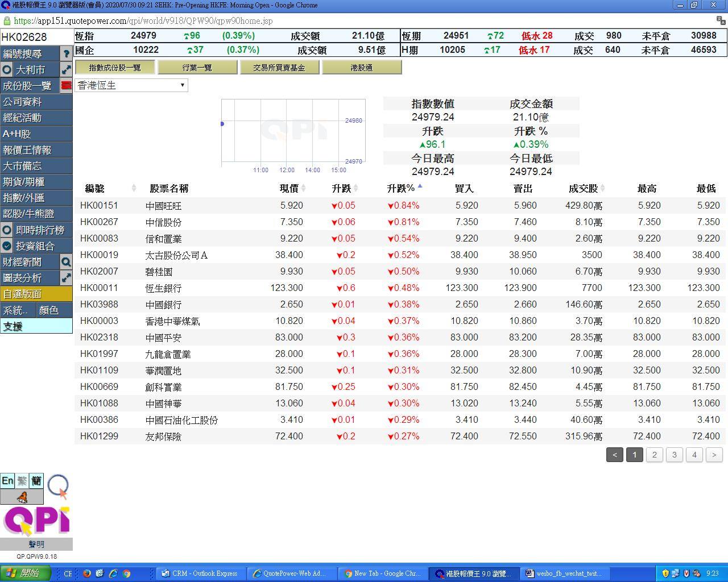Select the 港股通 tab
Viewport: 728px width, 582px height.
(362, 67)
